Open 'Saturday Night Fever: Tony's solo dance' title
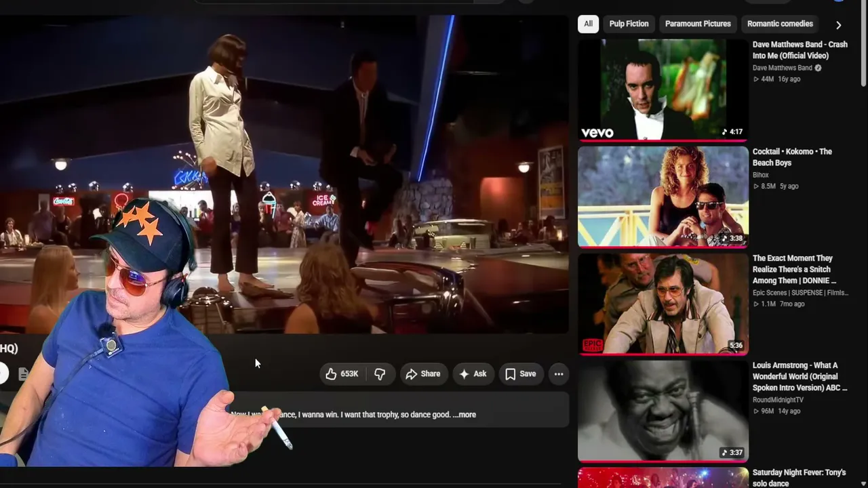The width and height of the screenshot is (868, 488). coord(799,478)
